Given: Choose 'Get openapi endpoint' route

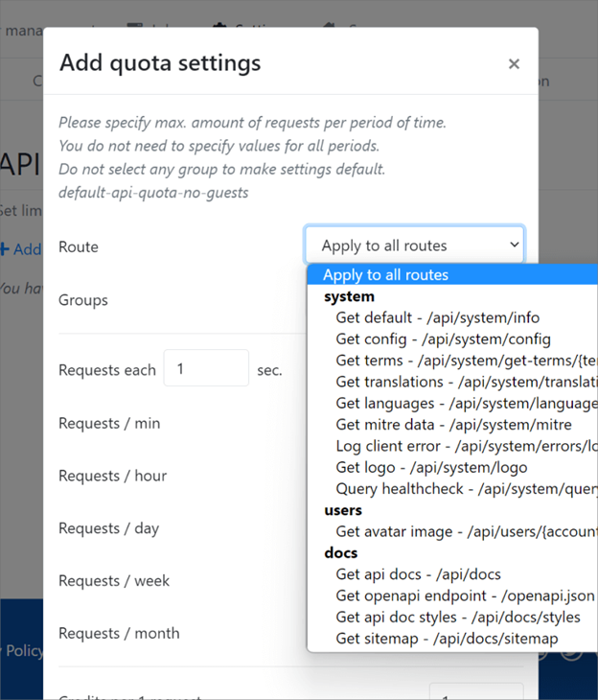Looking at the screenshot, I should (x=465, y=595).
